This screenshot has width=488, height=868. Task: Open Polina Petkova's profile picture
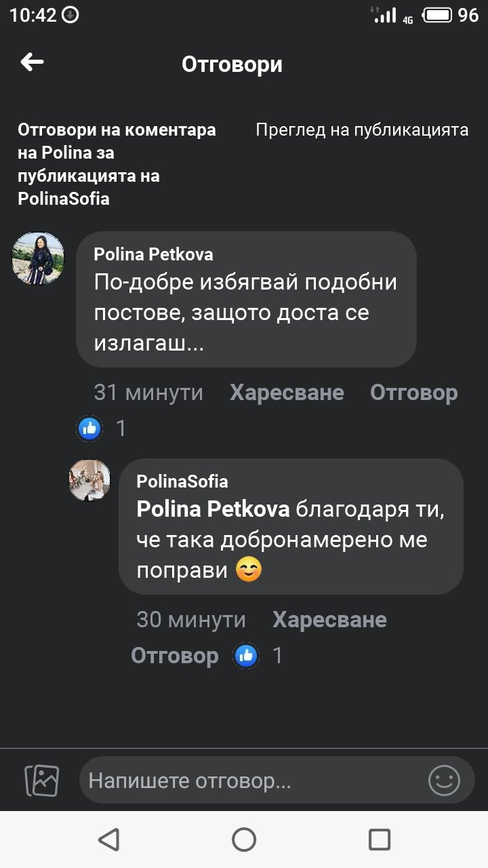pyautogui.click(x=38, y=258)
